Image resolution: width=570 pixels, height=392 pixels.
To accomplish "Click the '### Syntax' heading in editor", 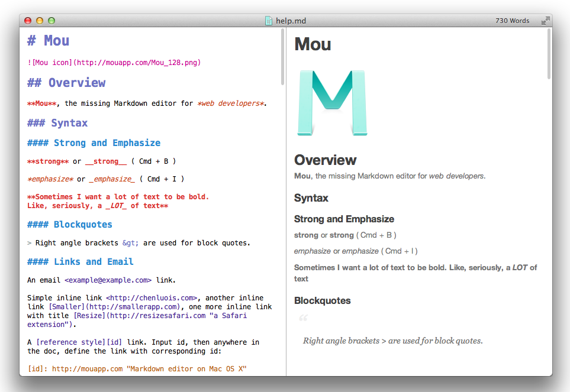I will pos(57,123).
